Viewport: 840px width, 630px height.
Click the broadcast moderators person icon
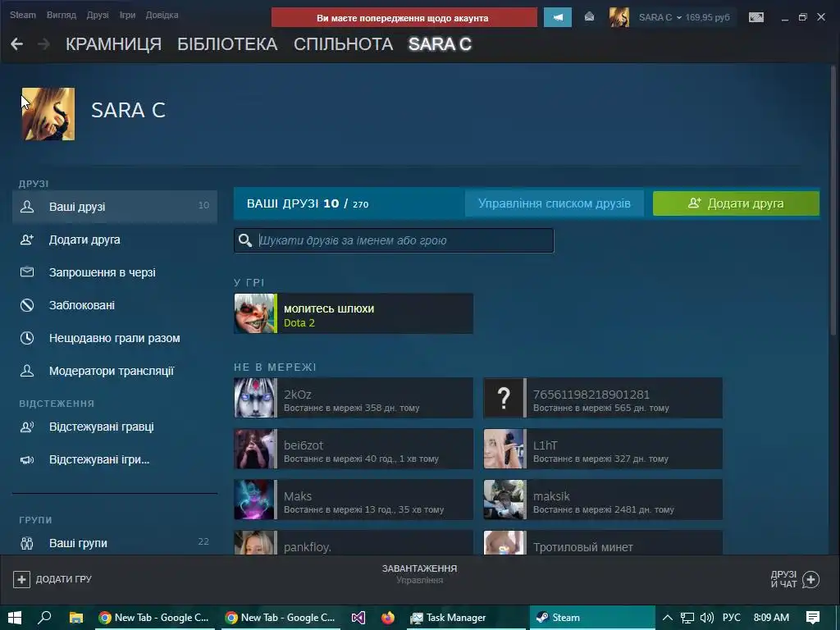pyautogui.click(x=27, y=371)
